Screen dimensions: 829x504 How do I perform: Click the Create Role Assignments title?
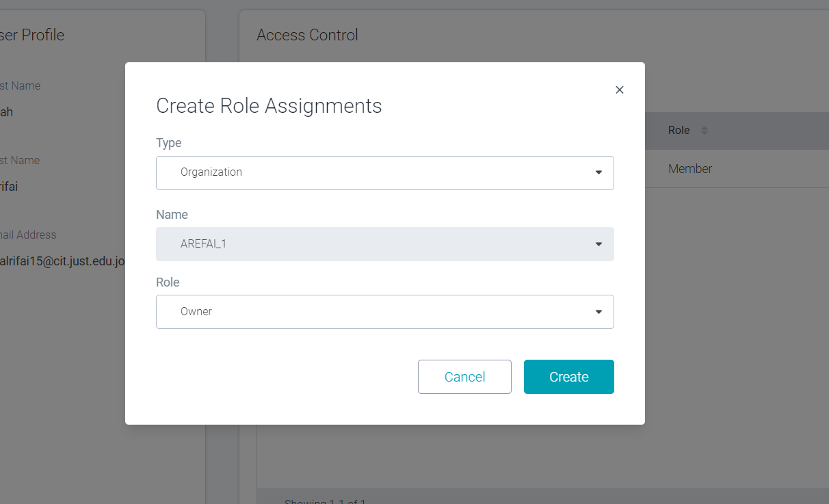[269, 106]
